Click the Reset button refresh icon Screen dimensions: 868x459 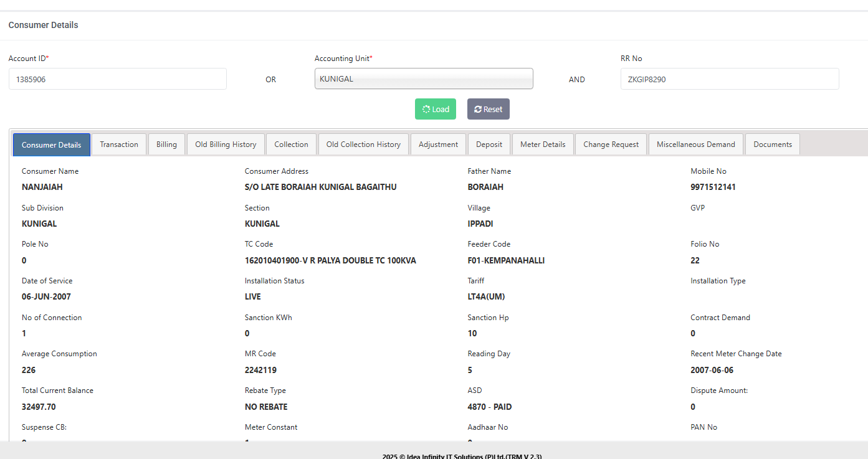[478, 110]
